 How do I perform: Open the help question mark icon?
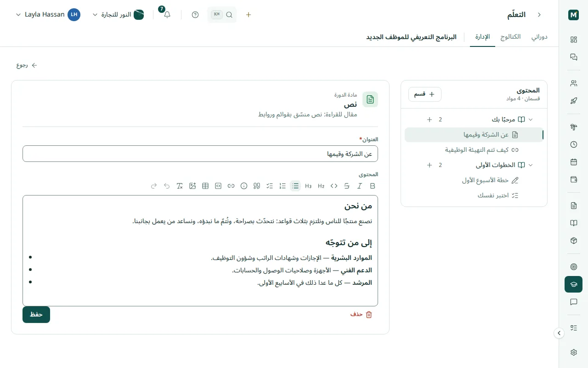click(195, 15)
